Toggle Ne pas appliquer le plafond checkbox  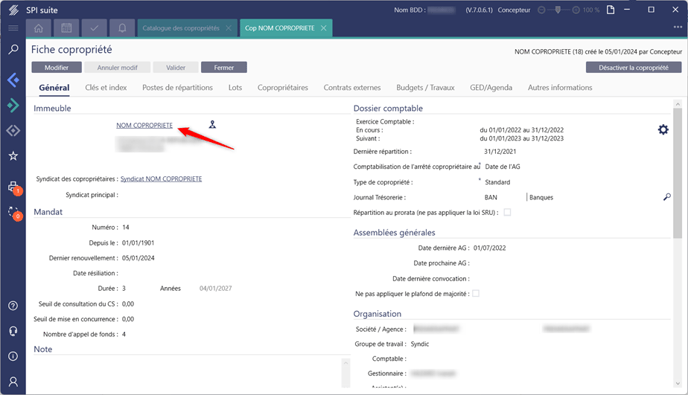476,294
